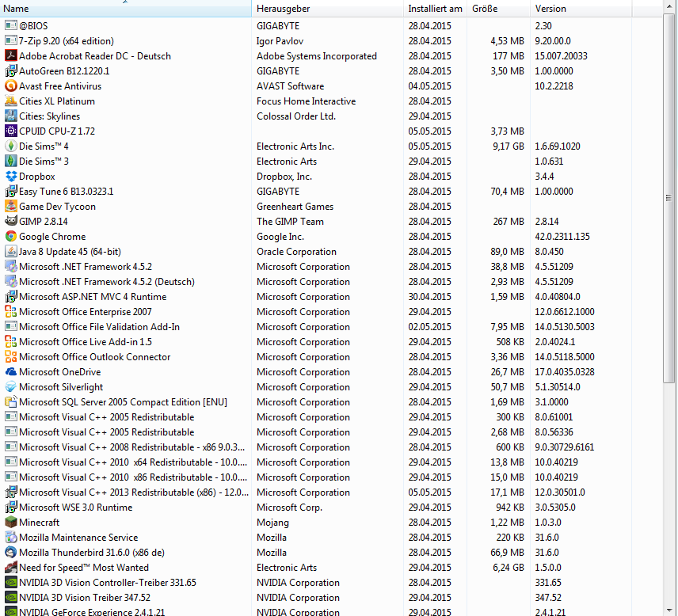This screenshot has height=616, width=678.
Task: Click the Microsoft Silverlight icon
Action: [11, 386]
